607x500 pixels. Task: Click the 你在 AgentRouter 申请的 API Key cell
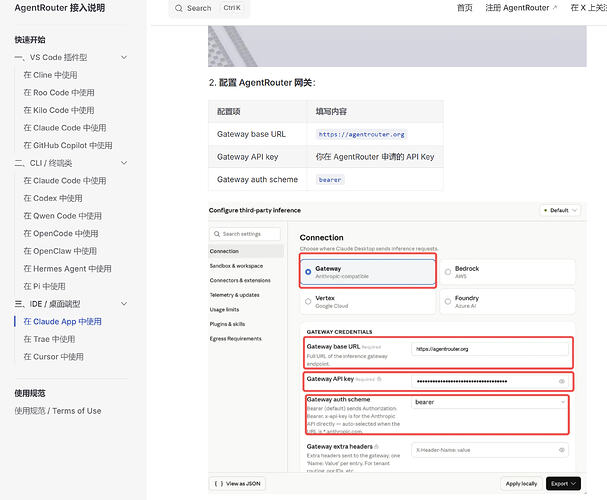(375, 157)
